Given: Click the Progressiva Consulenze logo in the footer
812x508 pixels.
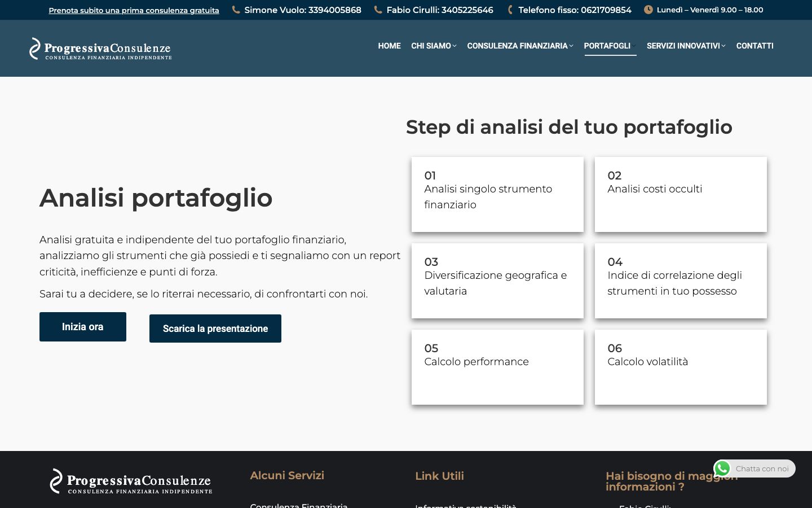Looking at the screenshot, I should [x=131, y=481].
